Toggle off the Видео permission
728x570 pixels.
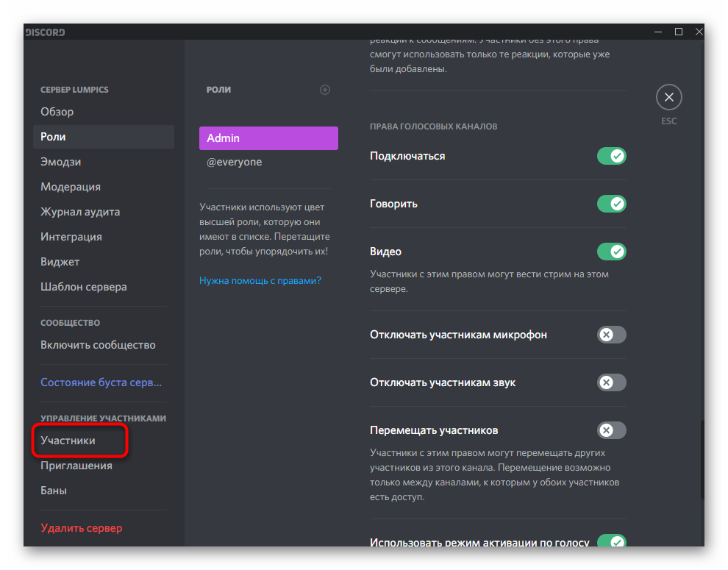(611, 252)
